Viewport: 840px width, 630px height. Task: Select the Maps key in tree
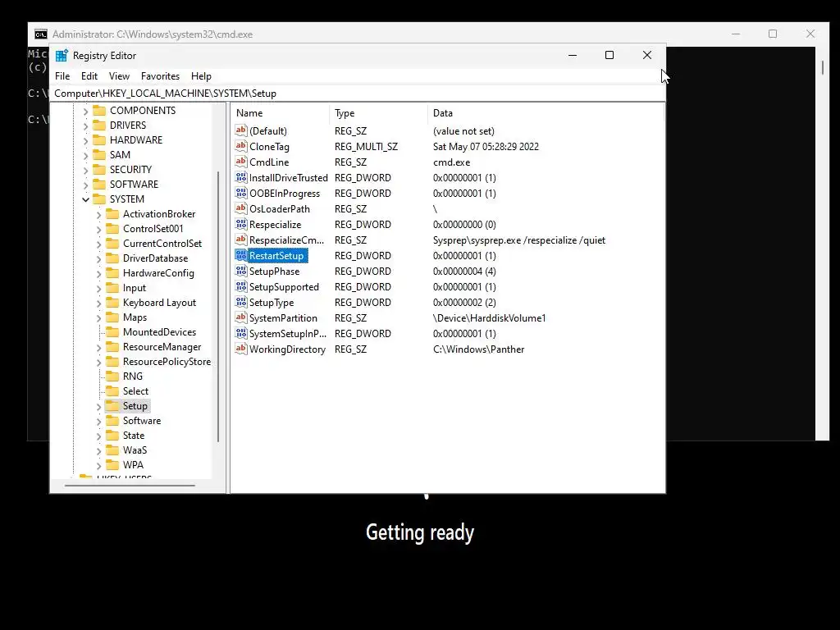click(x=135, y=317)
